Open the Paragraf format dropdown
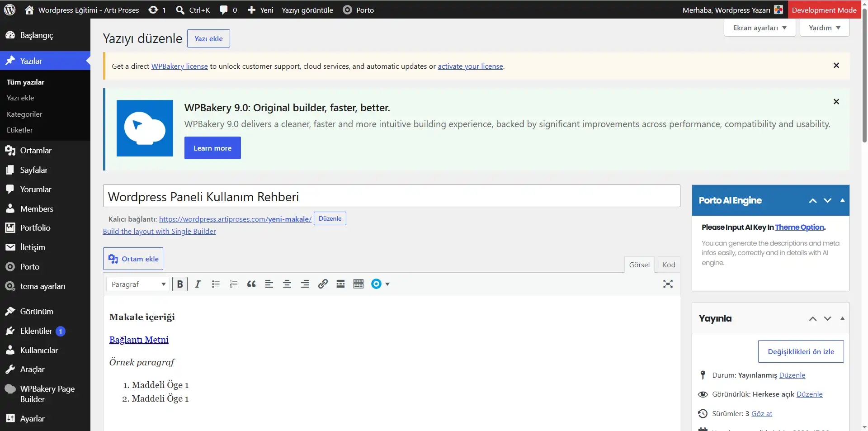The height and width of the screenshot is (431, 868). (x=138, y=284)
